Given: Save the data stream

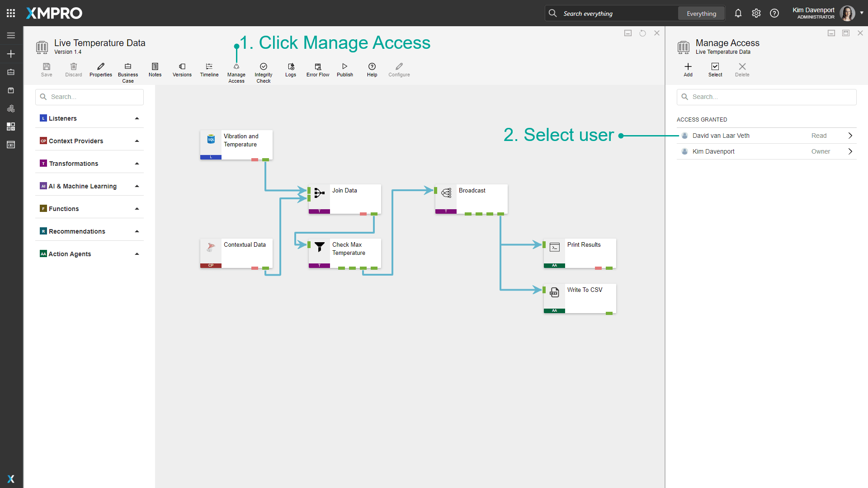Looking at the screenshot, I should [47, 70].
